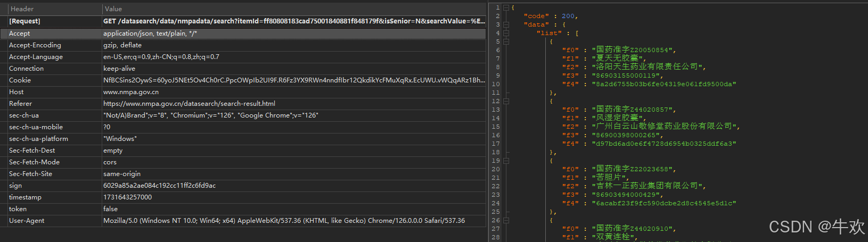This screenshot has height=242, width=868.
Task: Collapse the list item starting at line 12
Action: pyautogui.click(x=506, y=101)
